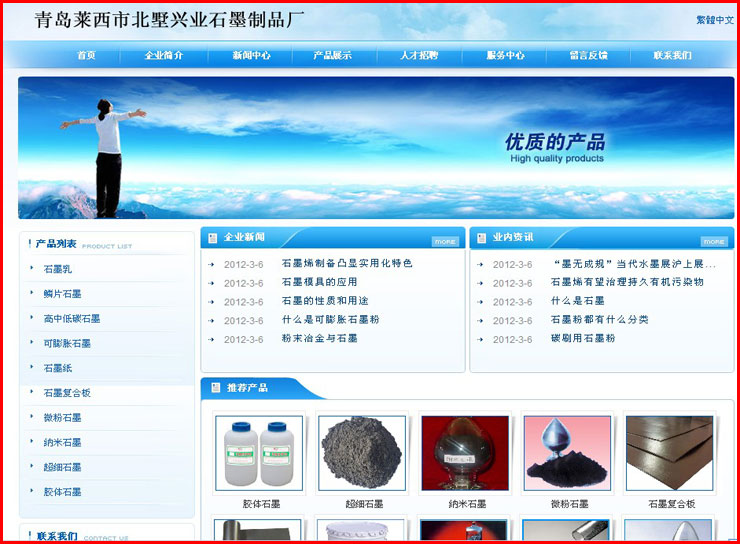Open 超细石墨 powder product thumbnail
The width and height of the screenshot is (740, 544).
(x=362, y=453)
